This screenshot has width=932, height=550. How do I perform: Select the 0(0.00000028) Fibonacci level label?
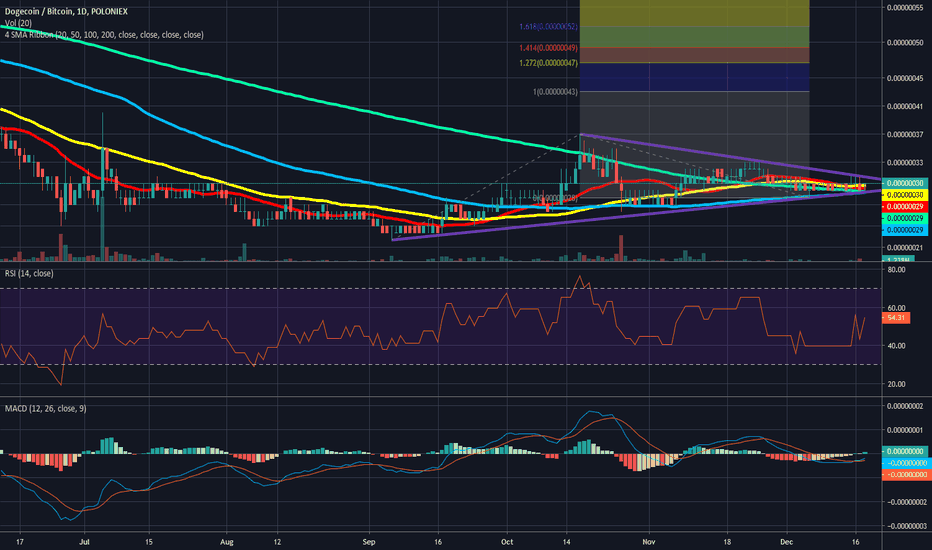click(555, 197)
